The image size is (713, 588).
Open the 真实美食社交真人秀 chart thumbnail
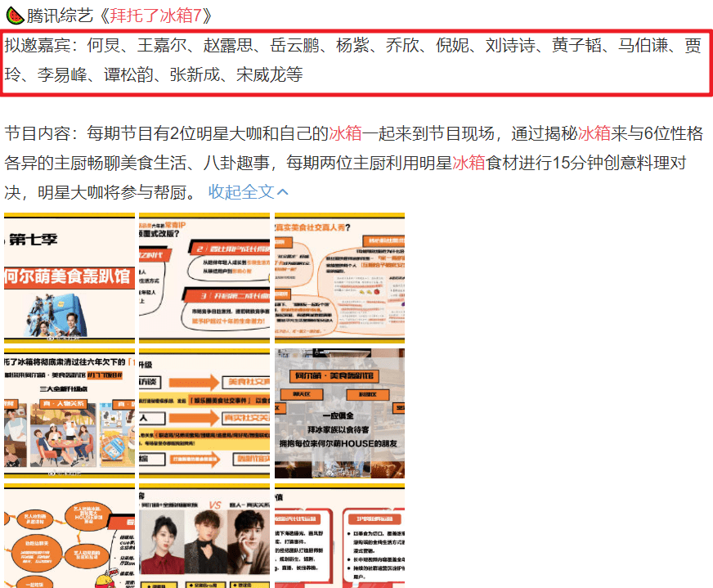pos(339,276)
